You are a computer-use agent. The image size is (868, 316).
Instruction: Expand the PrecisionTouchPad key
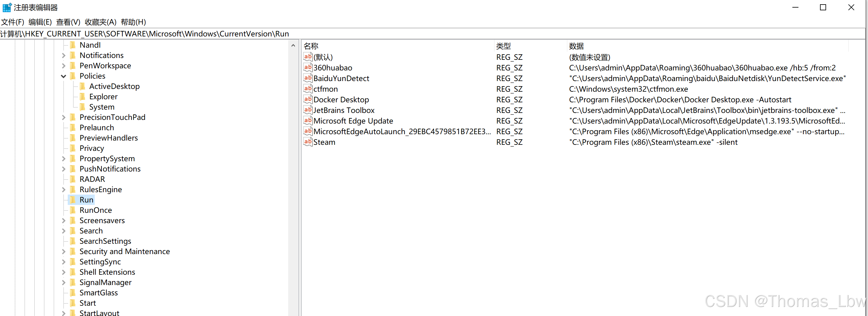(63, 117)
